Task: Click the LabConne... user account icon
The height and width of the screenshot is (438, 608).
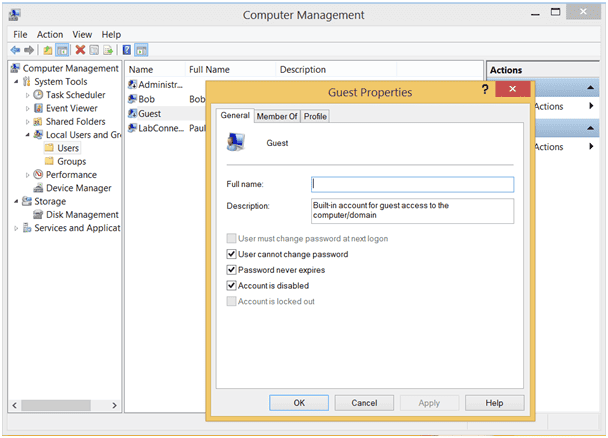Action: coord(132,128)
